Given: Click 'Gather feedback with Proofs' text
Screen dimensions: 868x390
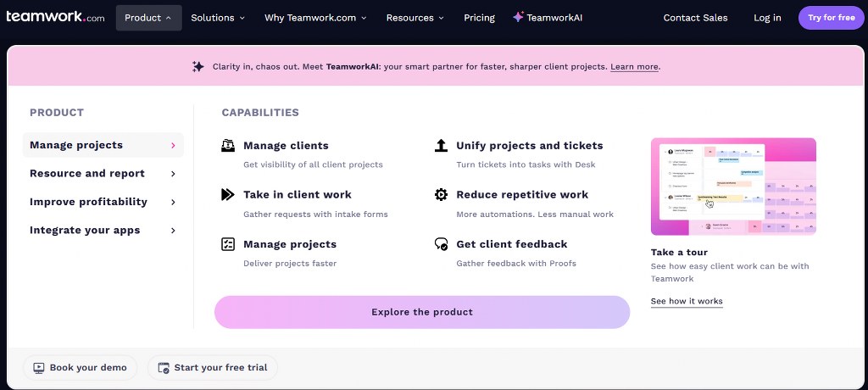Looking at the screenshot, I should (516, 263).
